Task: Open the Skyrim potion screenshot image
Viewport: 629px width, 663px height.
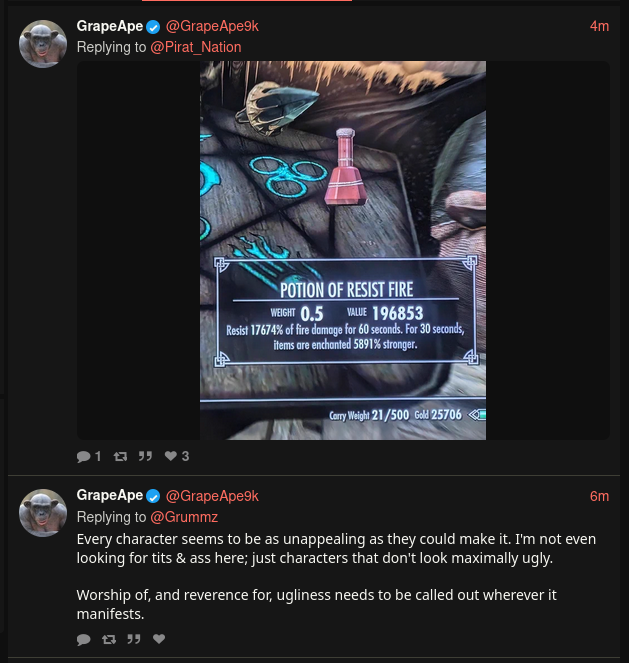Action: [343, 250]
